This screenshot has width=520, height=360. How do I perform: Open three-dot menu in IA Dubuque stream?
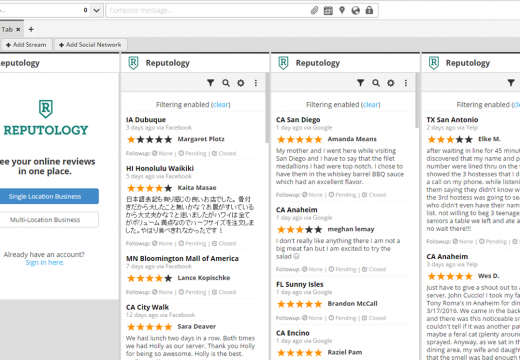tap(256, 83)
